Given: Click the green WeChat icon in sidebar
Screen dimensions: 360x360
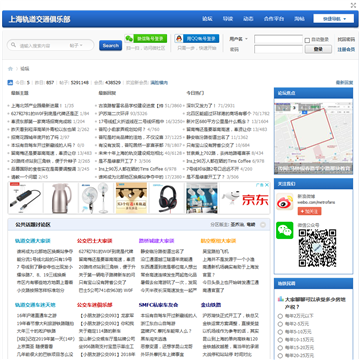Looking at the screenshot, I should pyautogui.click(x=284, y=230).
